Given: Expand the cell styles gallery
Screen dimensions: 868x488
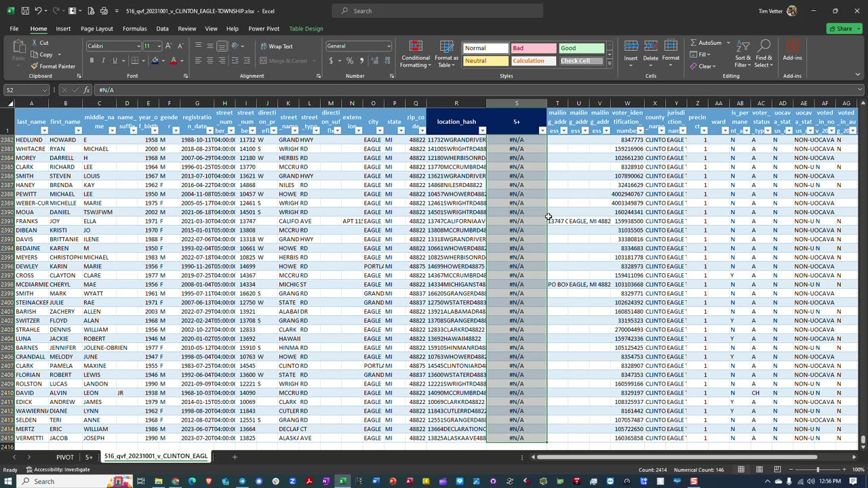Looking at the screenshot, I should 609,63.
